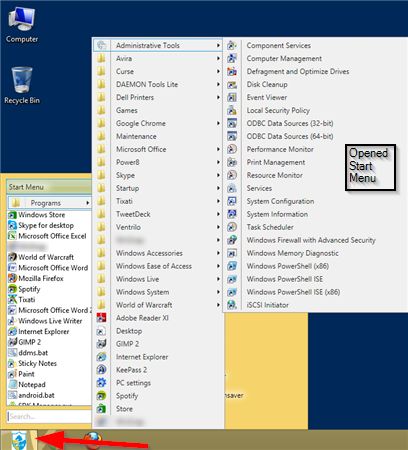Select the Games folder entry
Viewport: 408px width, 450px height.
pyautogui.click(x=158, y=110)
